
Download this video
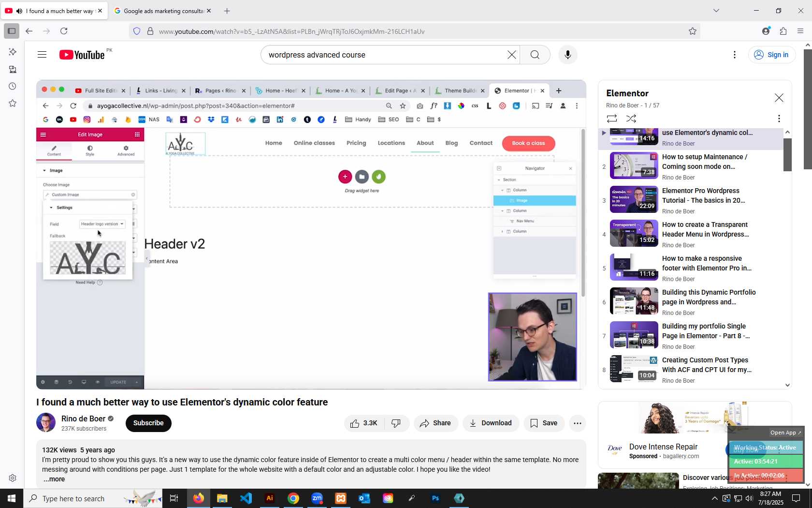pyautogui.click(x=491, y=423)
